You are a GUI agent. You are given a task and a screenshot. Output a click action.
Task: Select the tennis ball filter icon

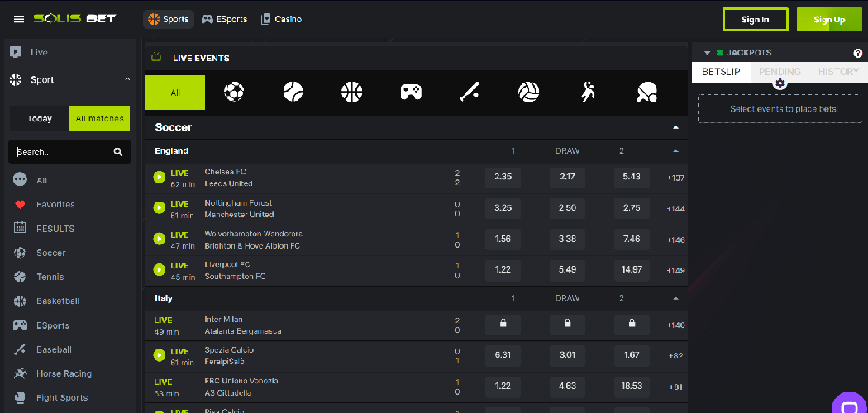(x=293, y=92)
